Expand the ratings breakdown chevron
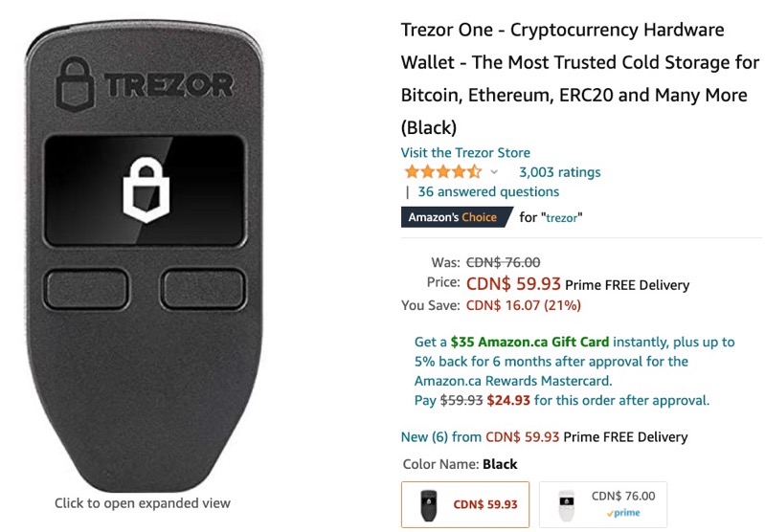Viewport: 765px width, 532px height. tap(495, 172)
